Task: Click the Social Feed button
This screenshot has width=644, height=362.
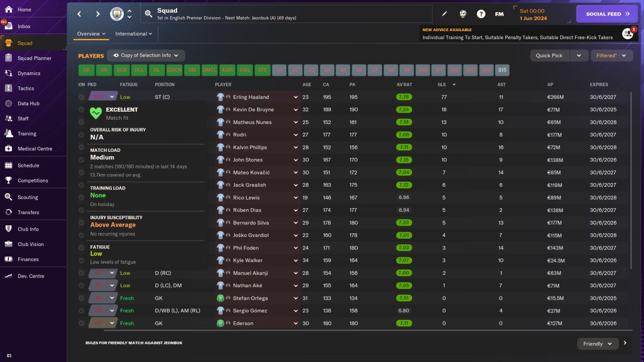Action: (607, 14)
